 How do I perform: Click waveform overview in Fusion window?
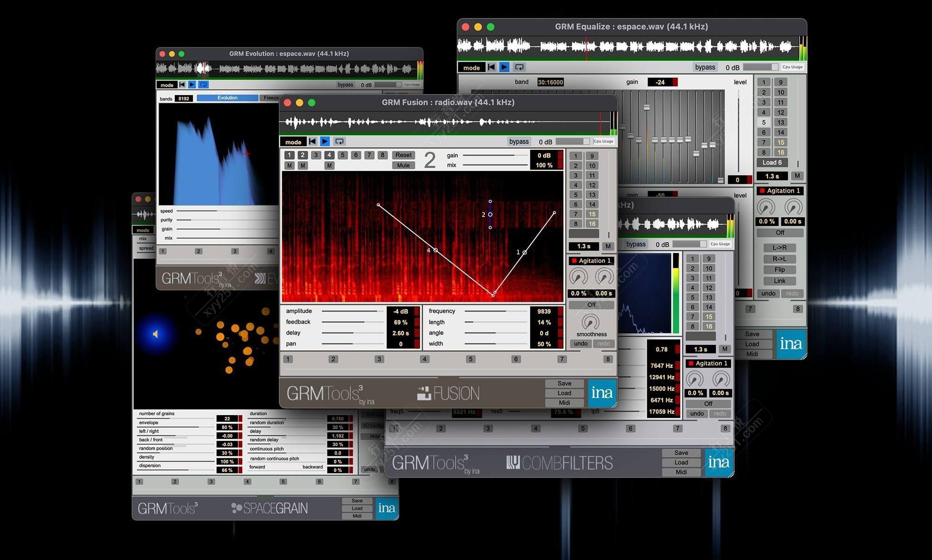pos(444,122)
